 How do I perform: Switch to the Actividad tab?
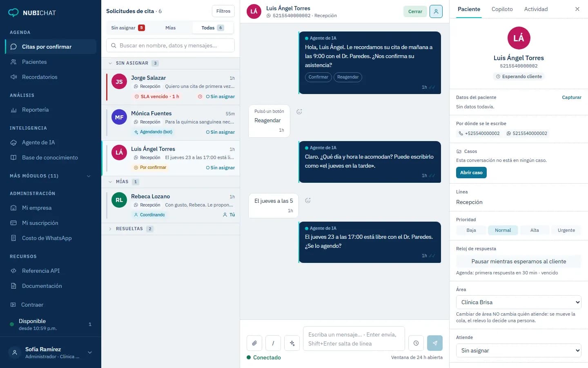coord(536,9)
